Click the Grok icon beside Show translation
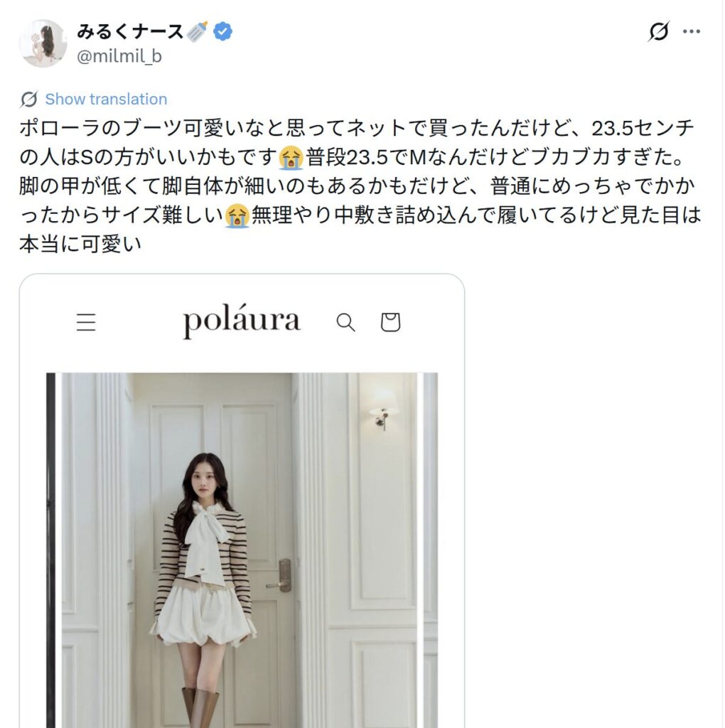The width and height of the screenshot is (725, 728). (28, 99)
